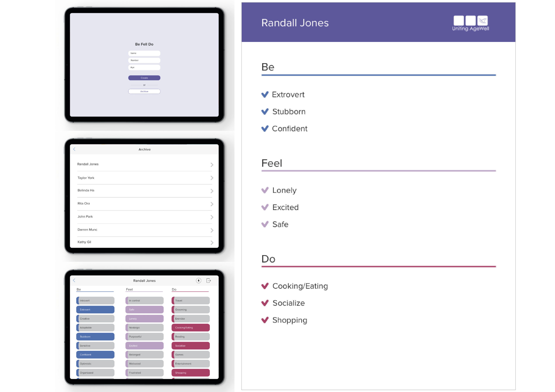
Task: Select the Feel column header
Action: coord(129,289)
